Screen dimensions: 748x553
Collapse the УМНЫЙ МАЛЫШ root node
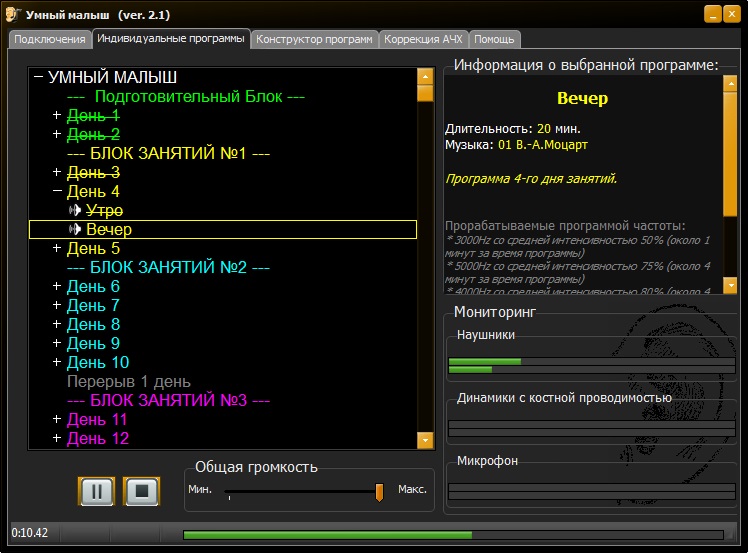38,77
